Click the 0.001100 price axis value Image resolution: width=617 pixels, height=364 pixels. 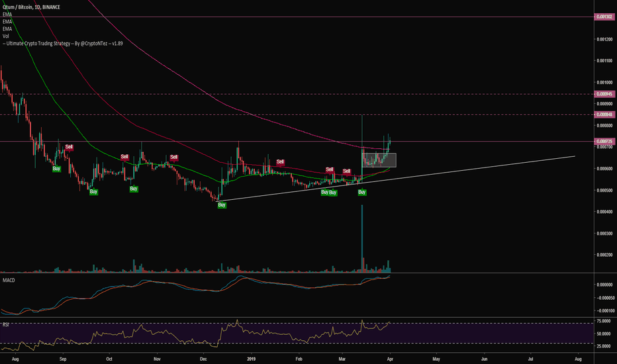[x=604, y=61]
